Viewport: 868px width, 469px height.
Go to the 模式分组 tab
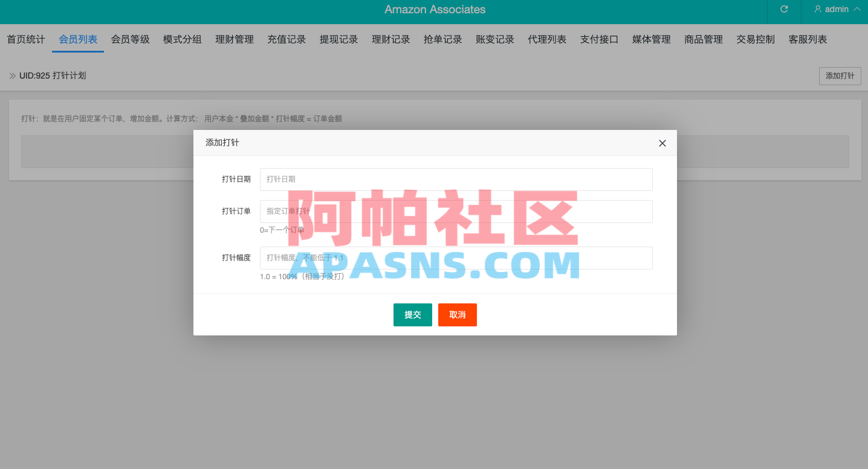click(x=183, y=39)
